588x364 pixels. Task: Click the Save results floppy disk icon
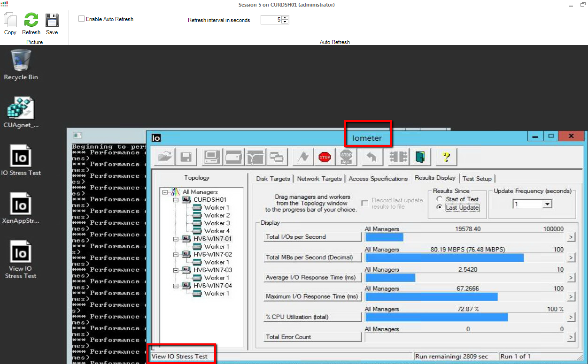click(x=186, y=157)
